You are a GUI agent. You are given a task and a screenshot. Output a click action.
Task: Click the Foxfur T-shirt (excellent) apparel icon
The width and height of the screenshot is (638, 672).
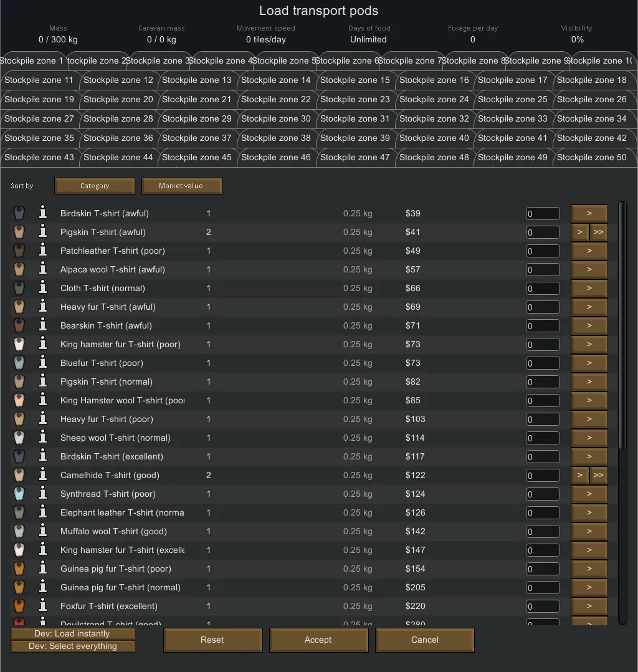[x=19, y=606]
